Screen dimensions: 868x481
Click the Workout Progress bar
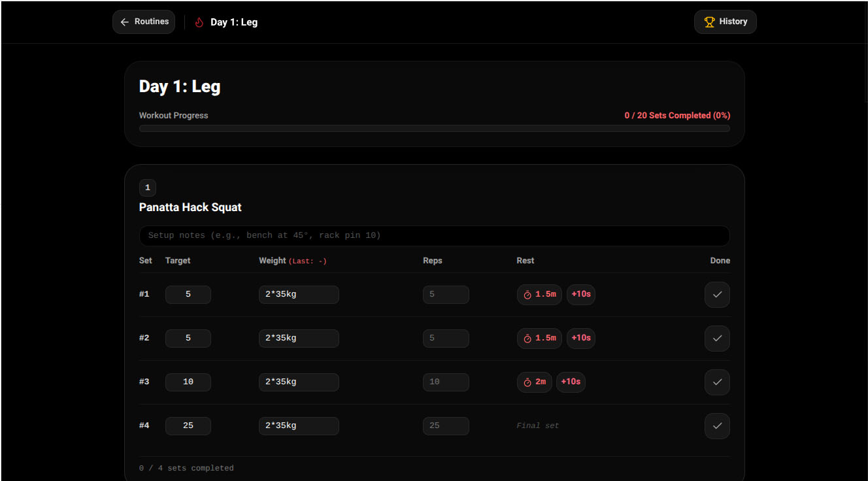coord(435,129)
